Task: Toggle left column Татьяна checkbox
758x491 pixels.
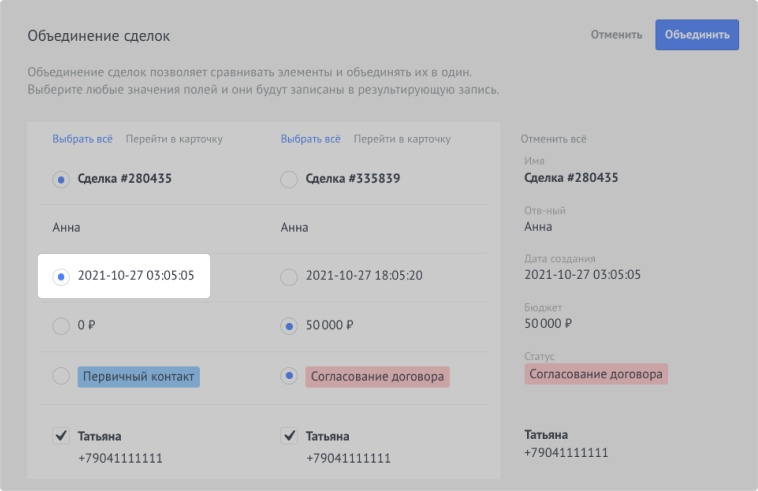Action: pyautogui.click(x=61, y=435)
